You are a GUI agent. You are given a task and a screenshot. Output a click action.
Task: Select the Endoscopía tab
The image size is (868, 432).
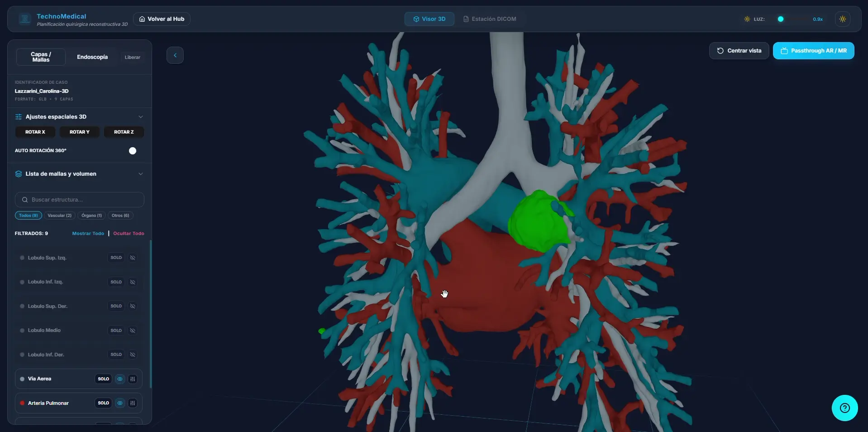pos(92,57)
